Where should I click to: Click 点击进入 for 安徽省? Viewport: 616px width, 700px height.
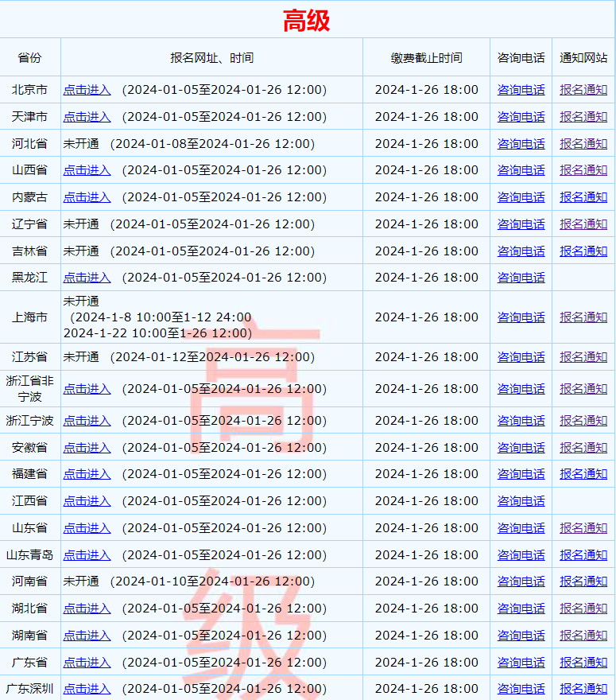point(87,448)
